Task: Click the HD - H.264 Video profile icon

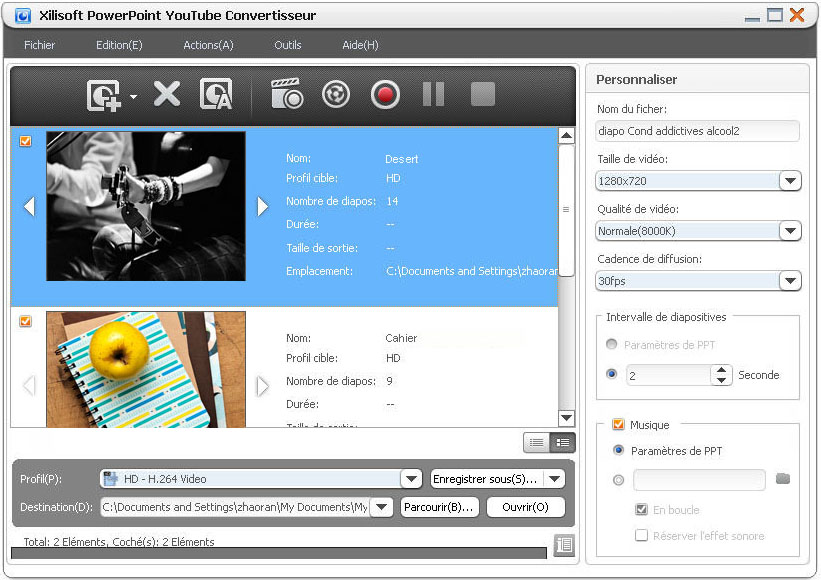Action: click(x=110, y=478)
